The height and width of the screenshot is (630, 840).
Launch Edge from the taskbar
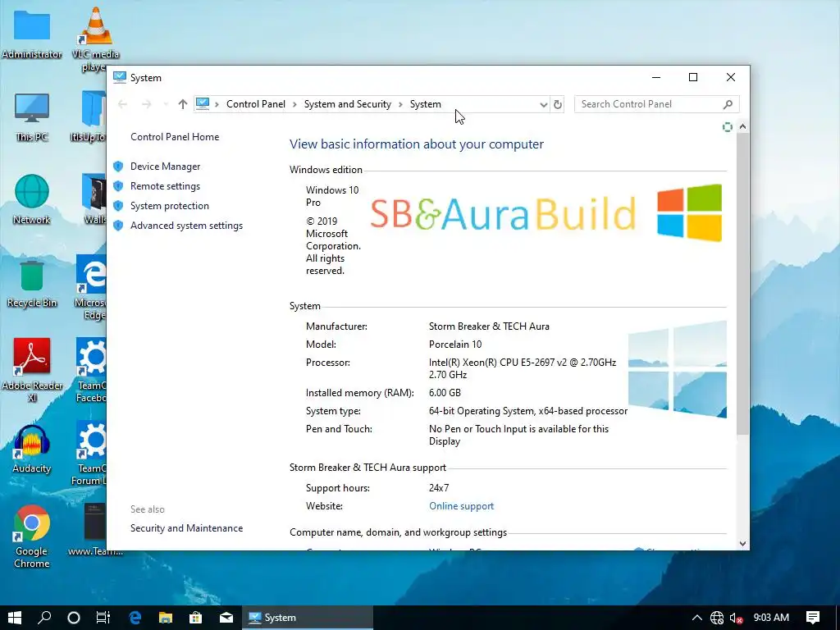(x=135, y=618)
